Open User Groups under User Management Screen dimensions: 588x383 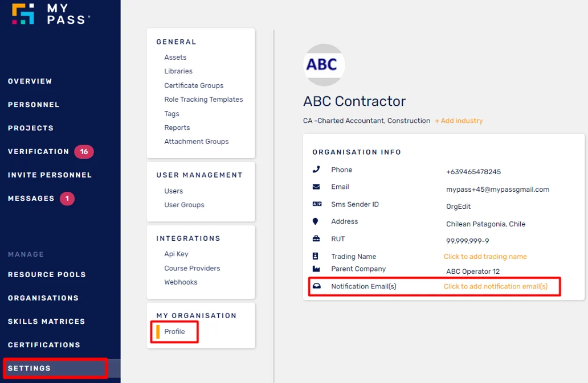click(x=184, y=205)
